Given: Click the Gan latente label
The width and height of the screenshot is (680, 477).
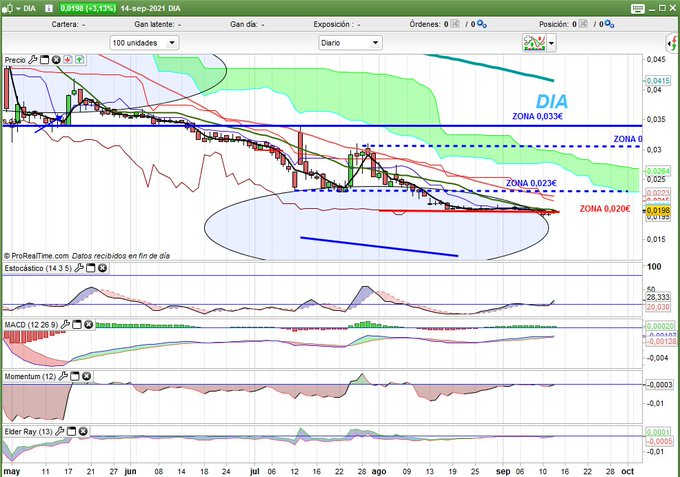Looking at the screenshot, I should click(154, 24).
